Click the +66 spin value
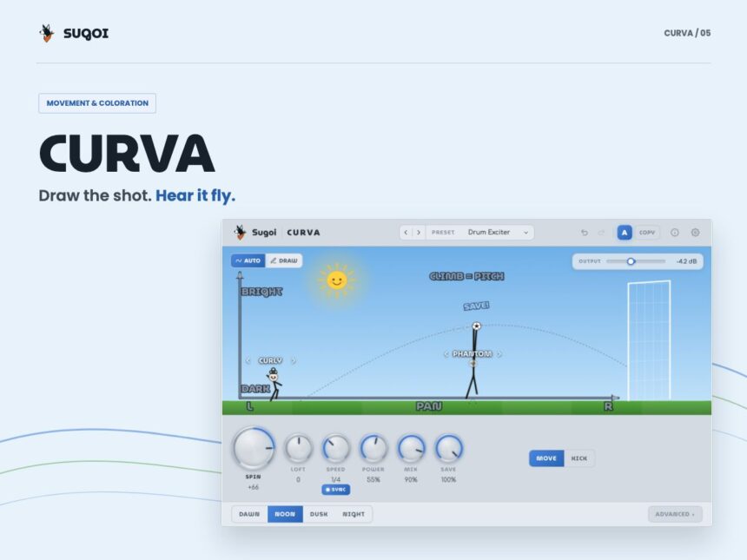Screen dimensions: 747x560 (x=253, y=487)
